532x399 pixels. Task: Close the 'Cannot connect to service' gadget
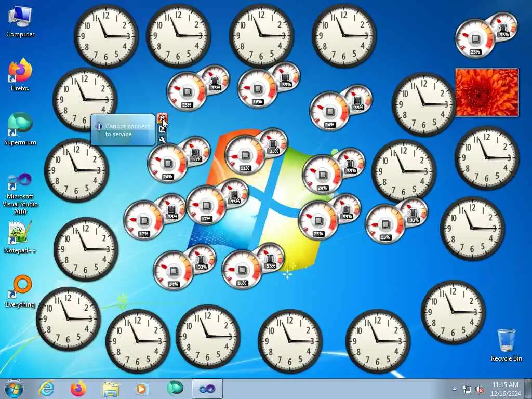click(162, 118)
